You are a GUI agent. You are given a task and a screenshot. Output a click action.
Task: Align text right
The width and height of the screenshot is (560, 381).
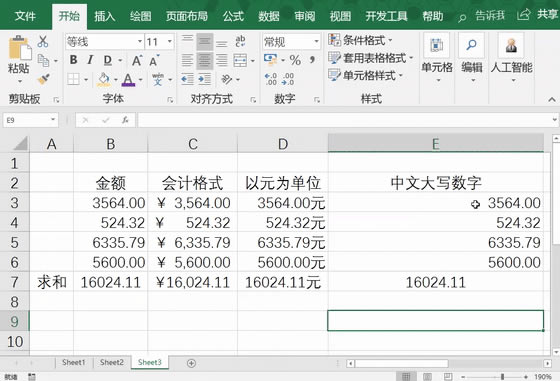pos(221,60)
